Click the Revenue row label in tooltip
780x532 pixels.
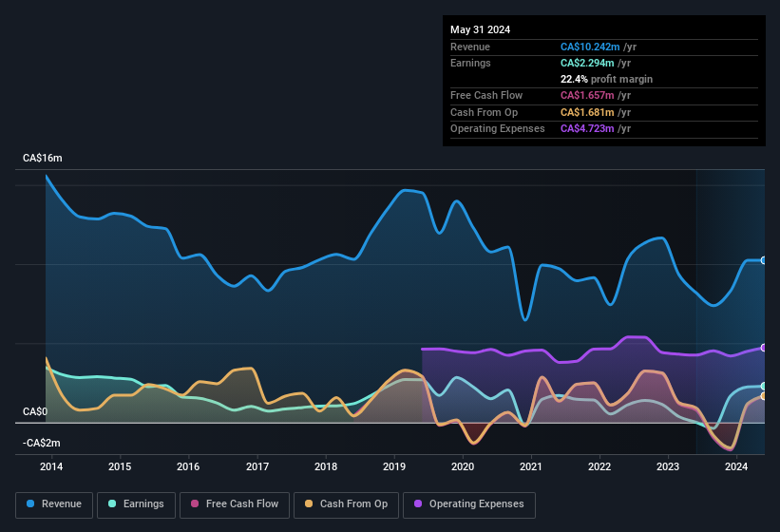(x=470, y=47)
